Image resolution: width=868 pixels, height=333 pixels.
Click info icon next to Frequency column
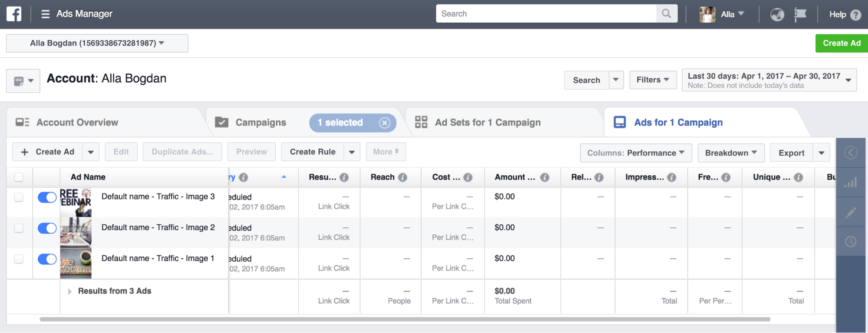(726, 177)
